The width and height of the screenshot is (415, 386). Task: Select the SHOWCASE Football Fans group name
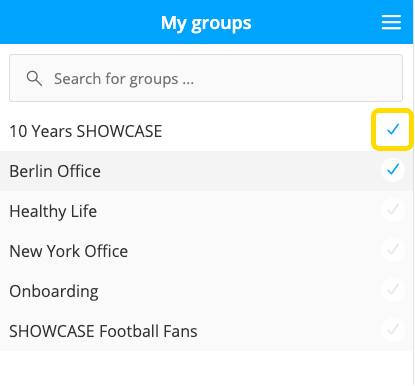point(103,331)
